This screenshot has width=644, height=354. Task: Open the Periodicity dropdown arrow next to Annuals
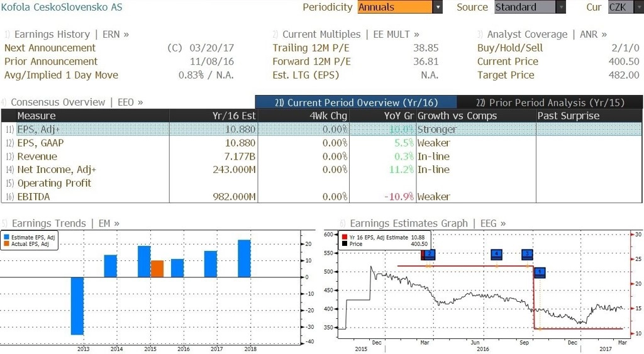point(438,7)
